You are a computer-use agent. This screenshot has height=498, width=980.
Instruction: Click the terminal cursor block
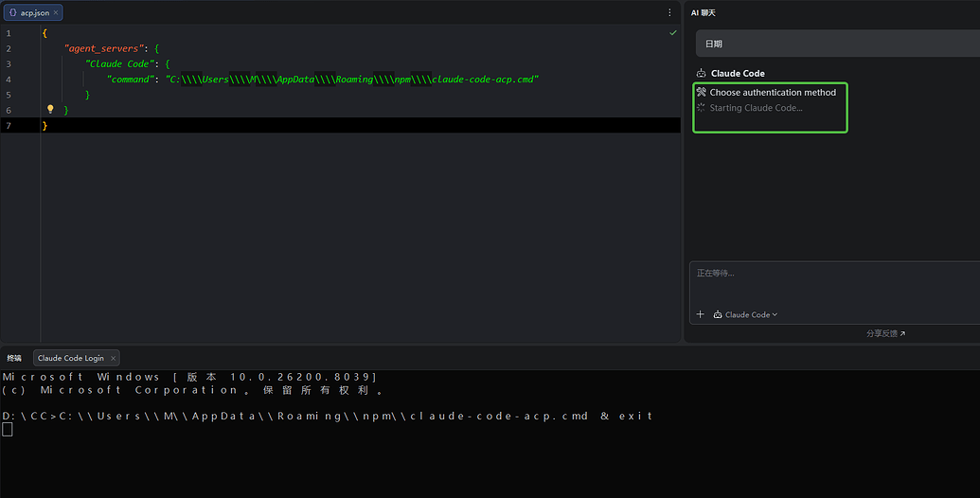[7, 429]
